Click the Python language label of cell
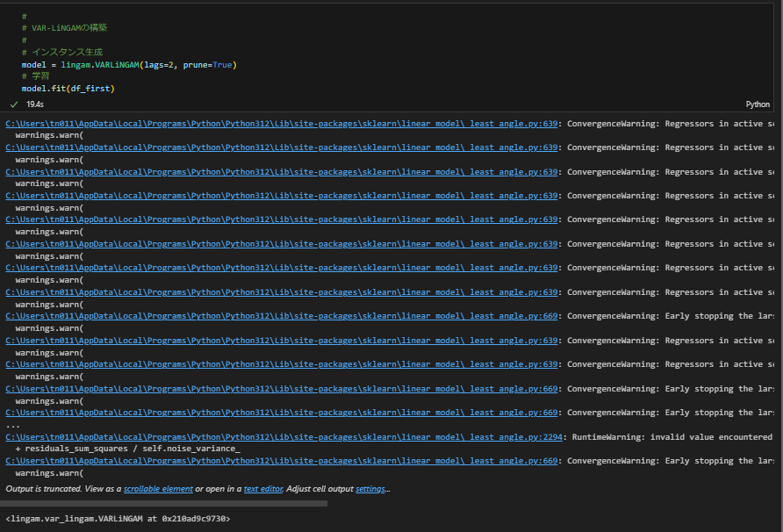 (x=757, y=104)
